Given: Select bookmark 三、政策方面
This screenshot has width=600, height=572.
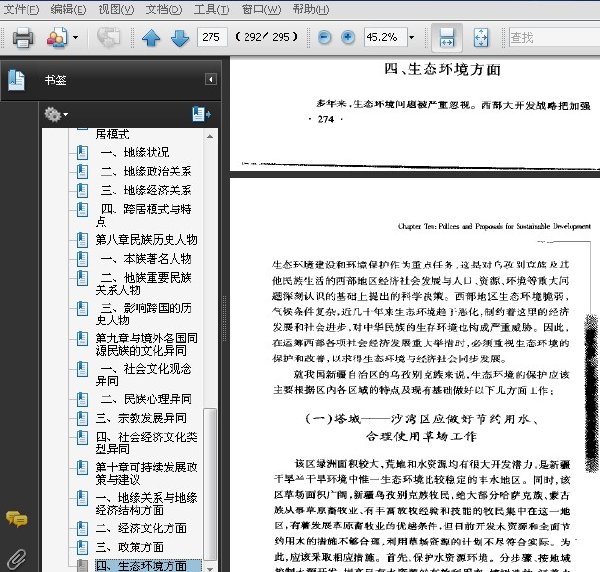Looking at the screenshot, I should (x=129, y=548).
